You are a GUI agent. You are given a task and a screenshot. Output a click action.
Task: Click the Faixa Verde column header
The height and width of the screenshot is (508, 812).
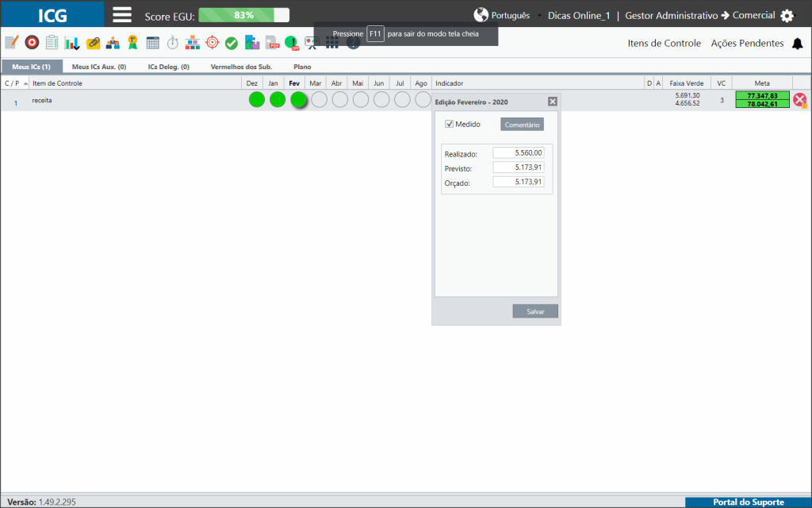click(x=687, y=83)
